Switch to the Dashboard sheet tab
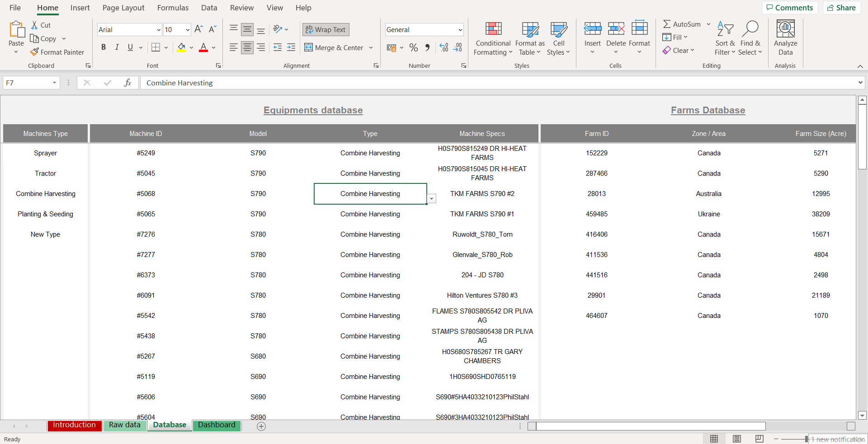The image size is (868, 444). tap(217, 425)
